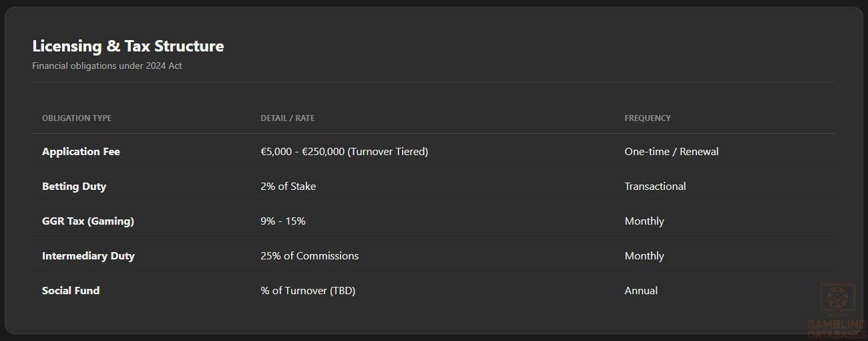This screenshot has height=341, width=868.
Task: Select the Social Fund row label
Action: pyautogui.click(x=71, y=291)
